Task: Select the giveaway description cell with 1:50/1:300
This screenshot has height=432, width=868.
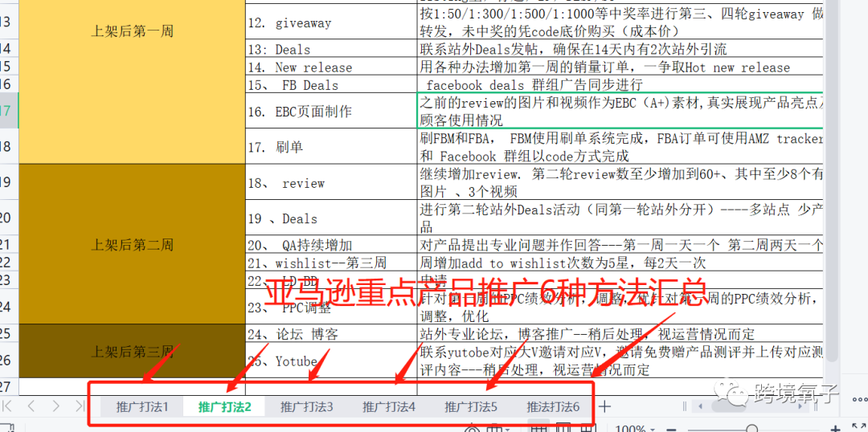Action: click(x=620, y=22)
